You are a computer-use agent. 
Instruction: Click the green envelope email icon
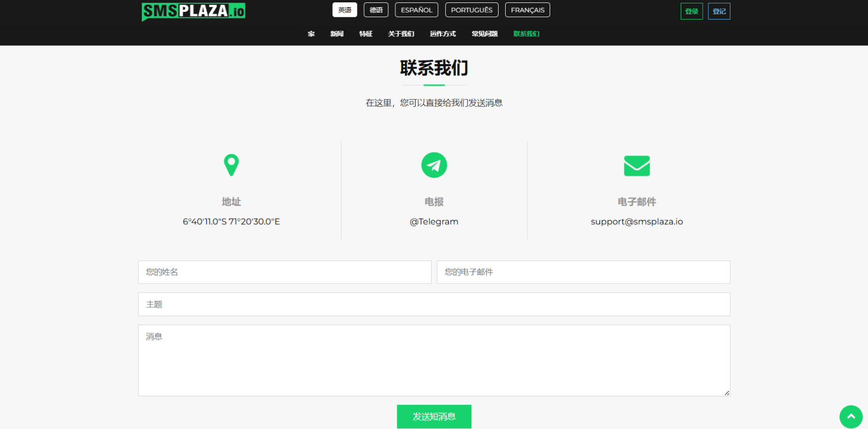click(637, 166)
